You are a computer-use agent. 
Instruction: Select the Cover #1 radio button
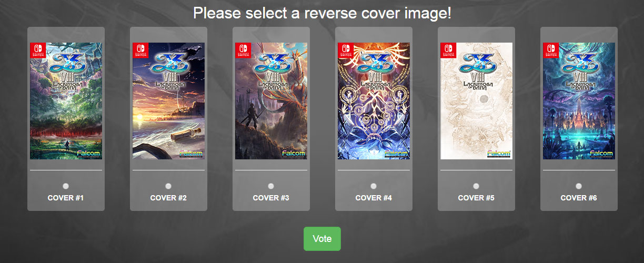click(65, 186)
